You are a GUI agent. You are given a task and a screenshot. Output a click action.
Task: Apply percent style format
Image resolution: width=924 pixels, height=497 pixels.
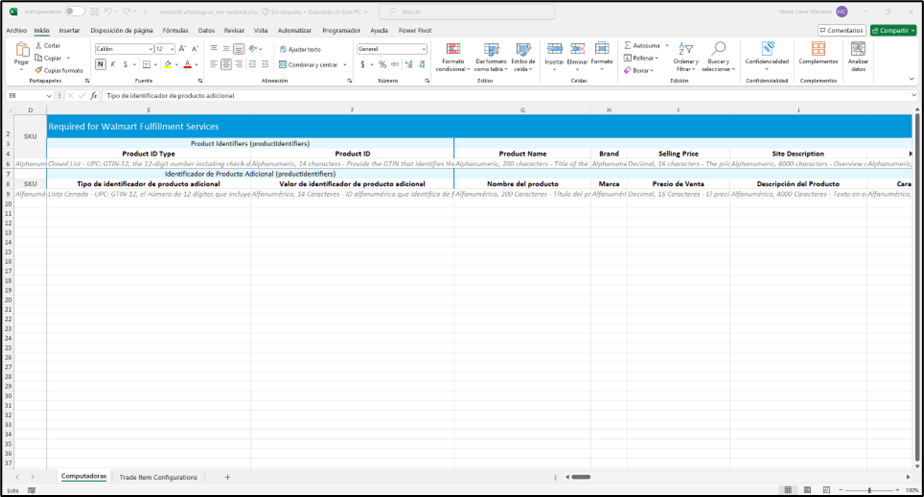(x=382, y=64)
